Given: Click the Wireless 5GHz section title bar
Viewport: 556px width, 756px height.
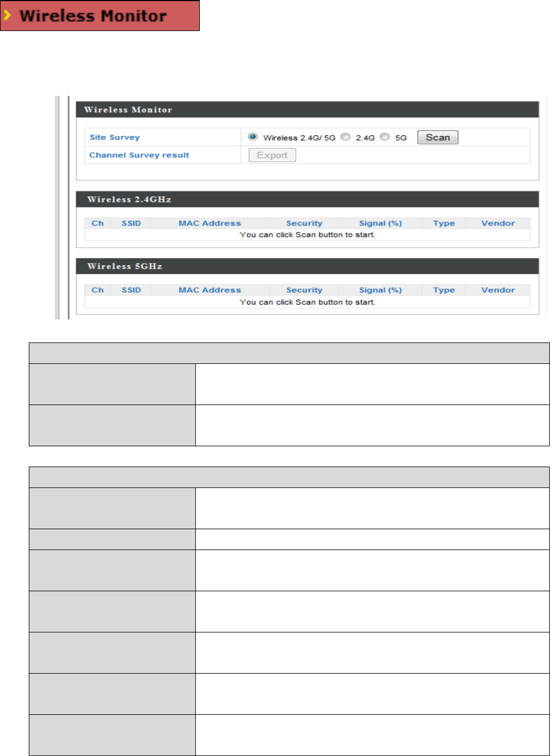Looking at the screenshot, I should point(308,266).
